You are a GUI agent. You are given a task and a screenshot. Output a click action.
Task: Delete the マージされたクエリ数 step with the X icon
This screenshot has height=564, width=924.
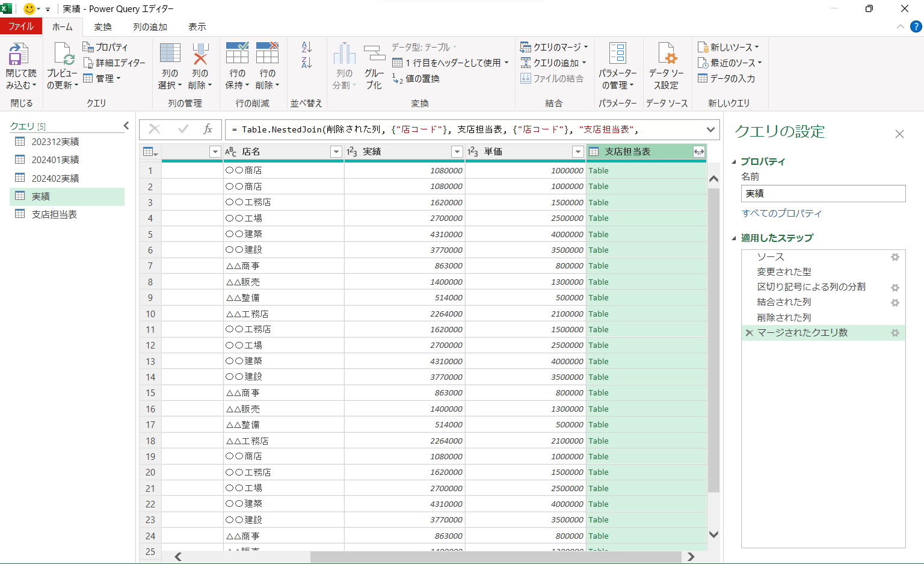point(749,332)
